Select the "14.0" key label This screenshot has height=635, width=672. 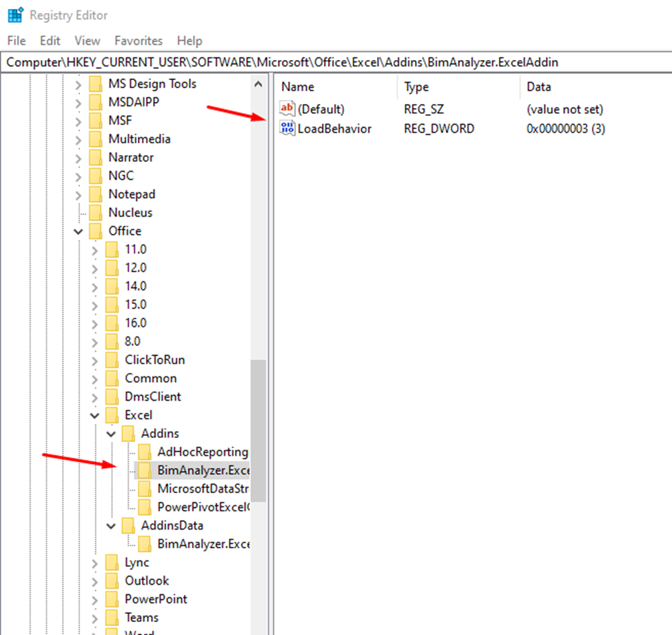coord(135,286)
